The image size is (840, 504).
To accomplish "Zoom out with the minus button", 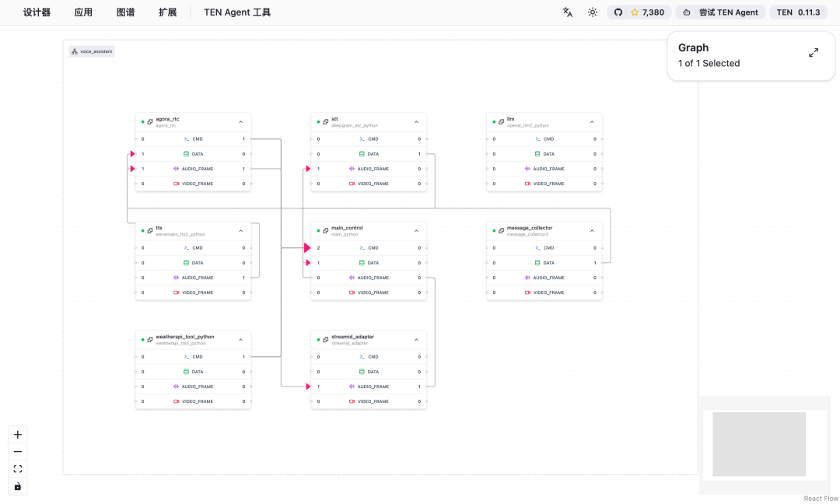I will tap(18, 452).
